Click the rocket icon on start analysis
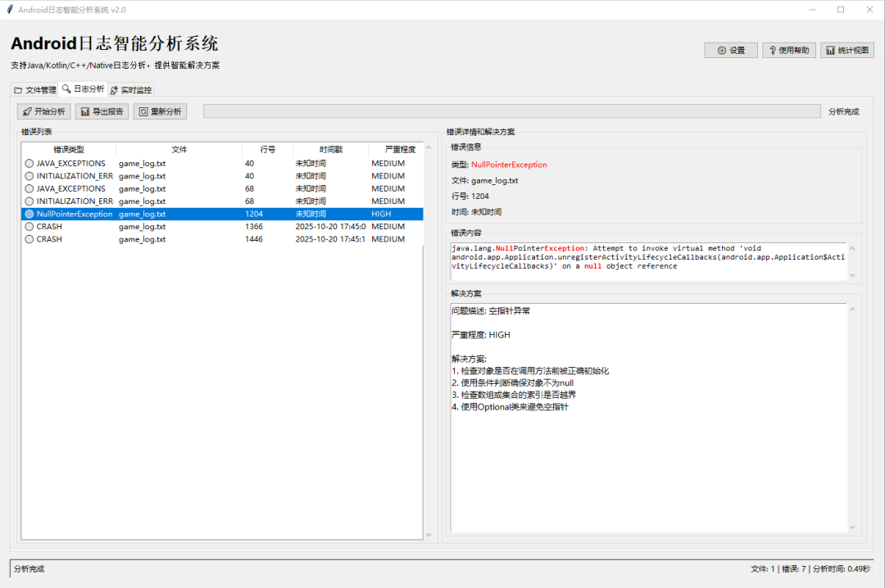885x588 pixels. 27,111
